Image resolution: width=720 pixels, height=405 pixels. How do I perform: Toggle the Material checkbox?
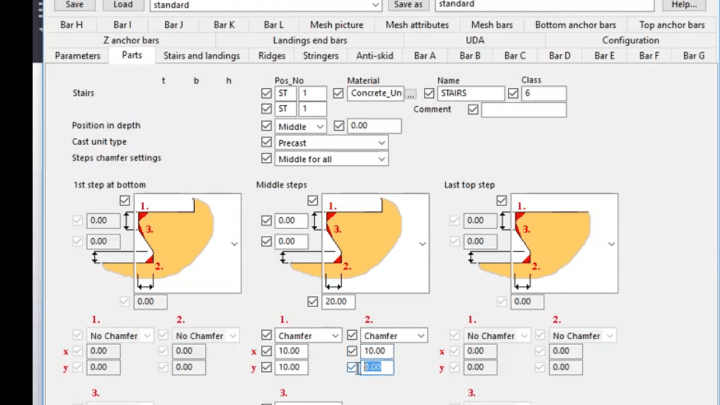(x=338, y=93)
